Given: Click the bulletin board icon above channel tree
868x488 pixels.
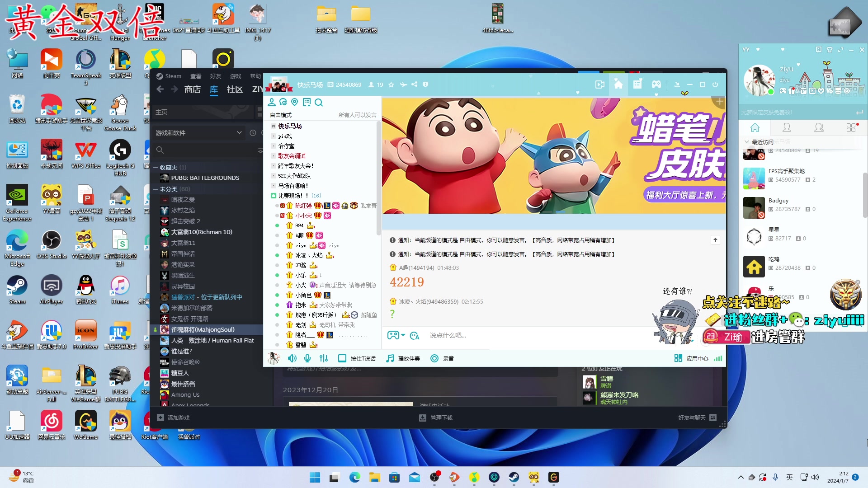Looking at the screenshot, I should tap(307, 102).
